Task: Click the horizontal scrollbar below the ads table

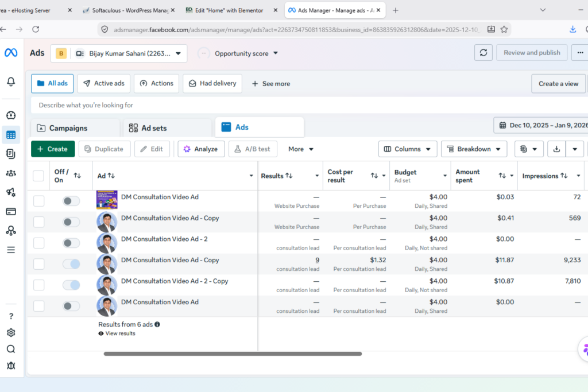Action: click(233, 354)
